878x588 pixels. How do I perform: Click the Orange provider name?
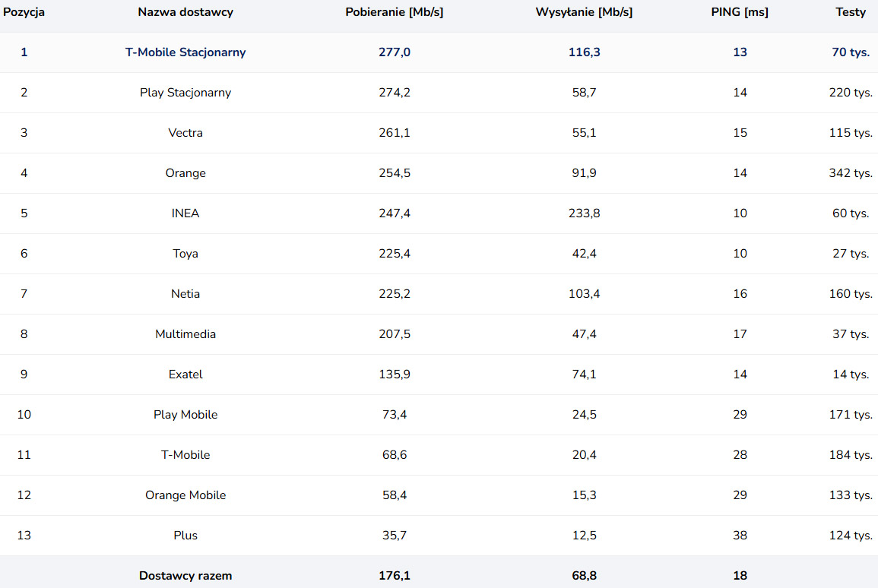(185, 173)
